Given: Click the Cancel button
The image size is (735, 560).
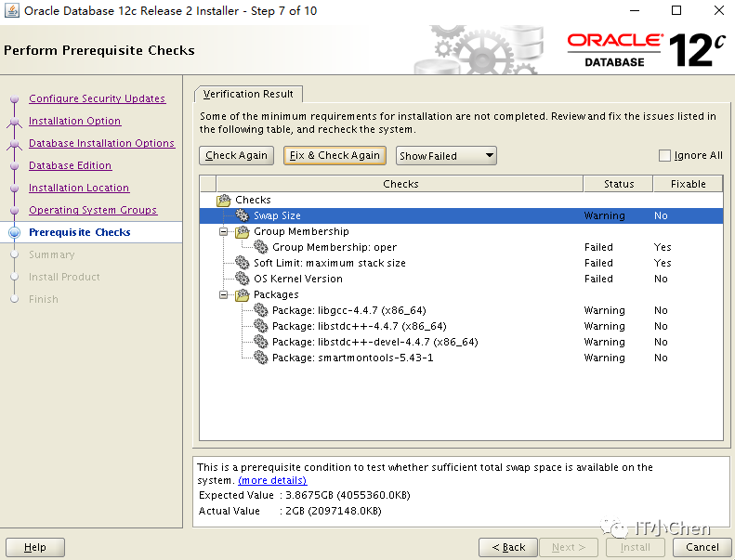Looking at the screenshot, I should (x=702, y=547).
